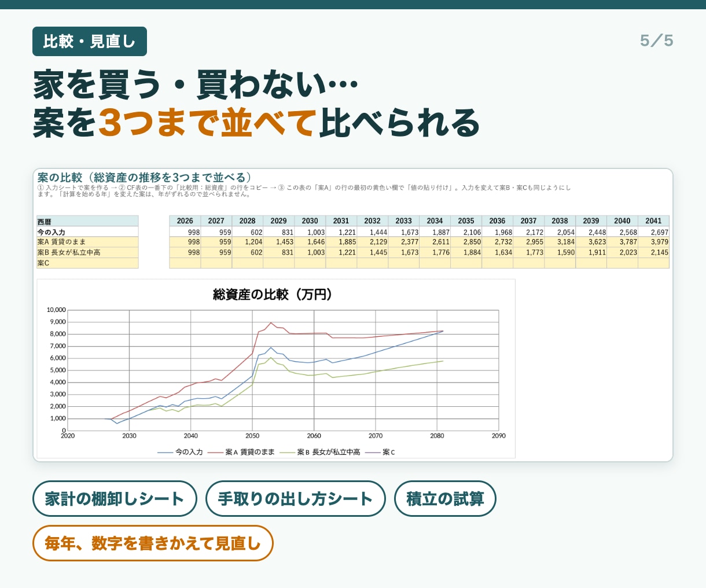Click the 5,000 y-axis label
The width and height of the screenshot is (706, 588).
pyautogui.click(x=58, y=370)
